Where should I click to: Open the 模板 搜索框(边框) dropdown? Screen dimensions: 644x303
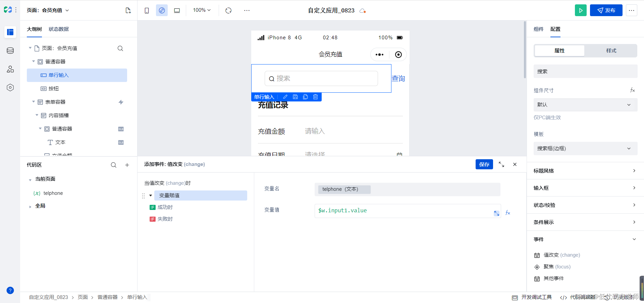[585, 148]
